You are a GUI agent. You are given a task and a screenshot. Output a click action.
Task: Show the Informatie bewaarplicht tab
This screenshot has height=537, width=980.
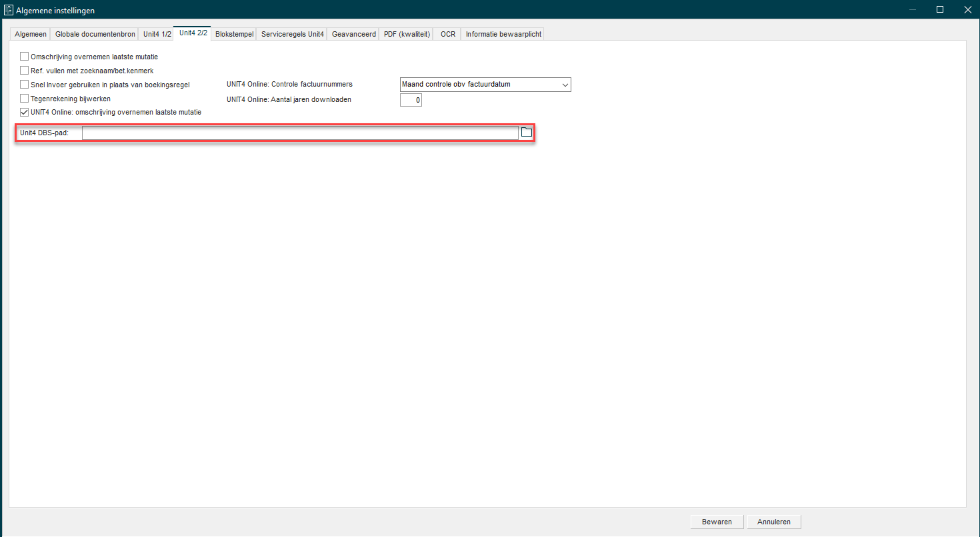[503, 34]
